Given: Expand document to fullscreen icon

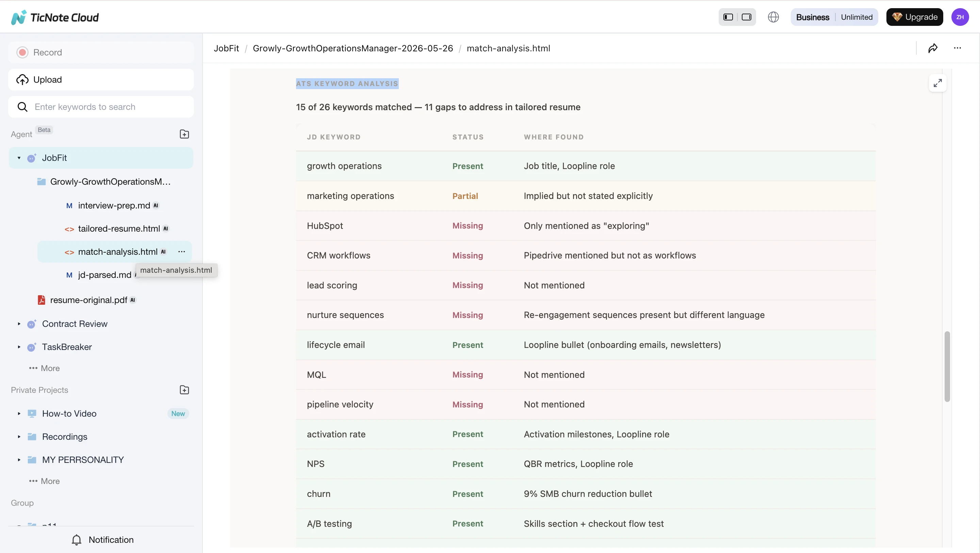Looking at the screenshot, I should click(x=938, y=83).
